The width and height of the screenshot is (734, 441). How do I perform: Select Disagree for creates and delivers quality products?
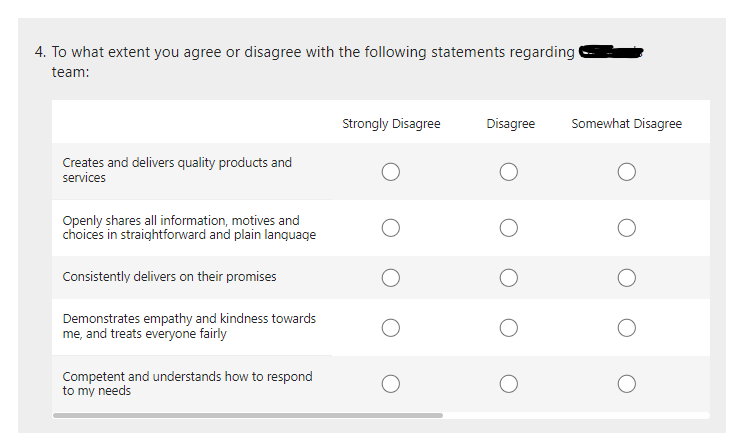tap(509, 171)
